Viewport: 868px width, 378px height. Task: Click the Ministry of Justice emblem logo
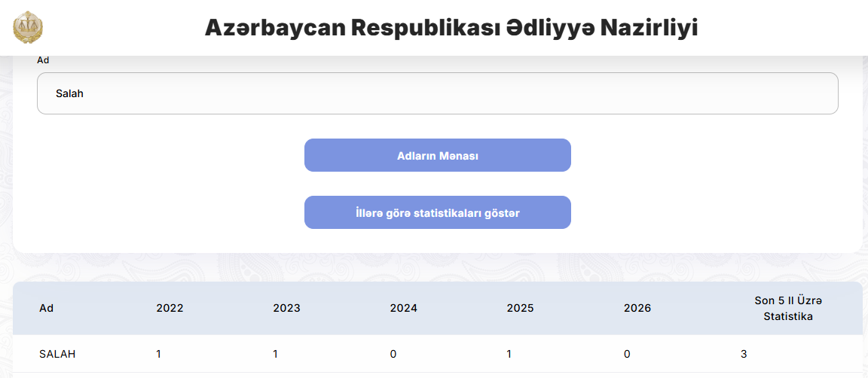point(29,28)
